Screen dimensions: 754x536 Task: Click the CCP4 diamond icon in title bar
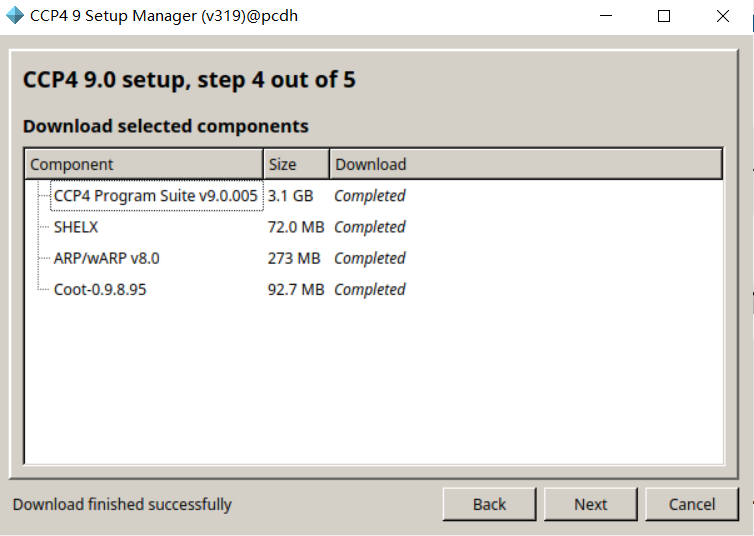coord(15,15)
